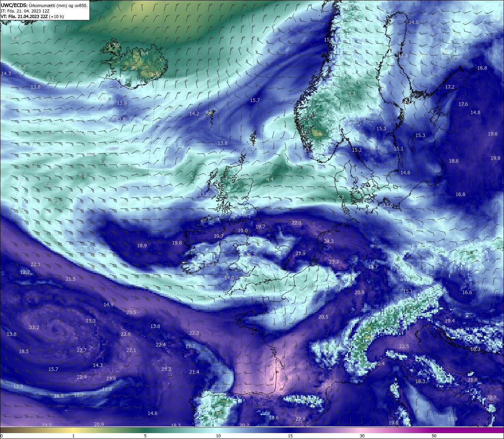Click the map value 21.4
The image size is (504, 439).
tap(194, 372)
